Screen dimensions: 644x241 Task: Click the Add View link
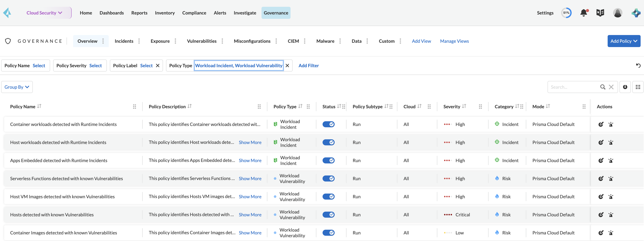421,41
